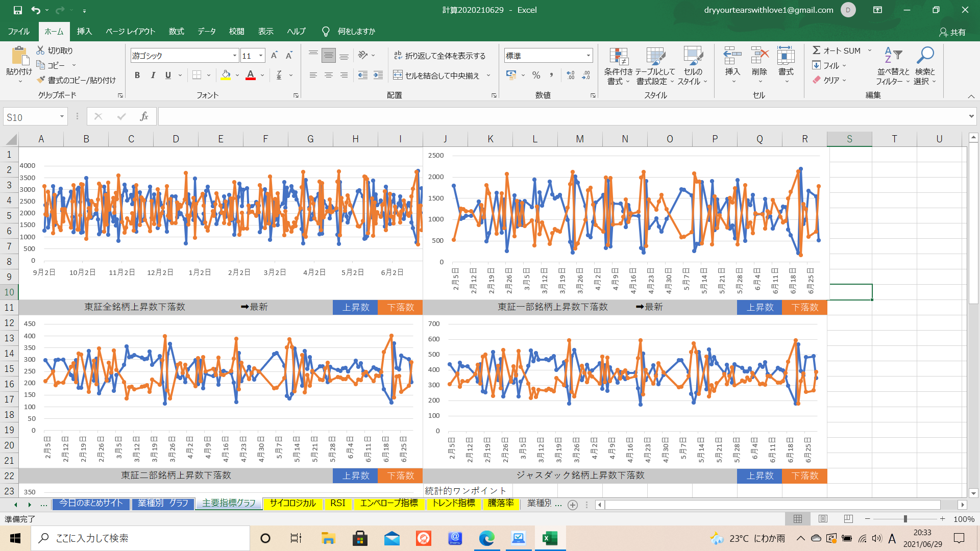Click the zoom slider handle
Screen dimensions: 980x551
[x=905, y=519]
